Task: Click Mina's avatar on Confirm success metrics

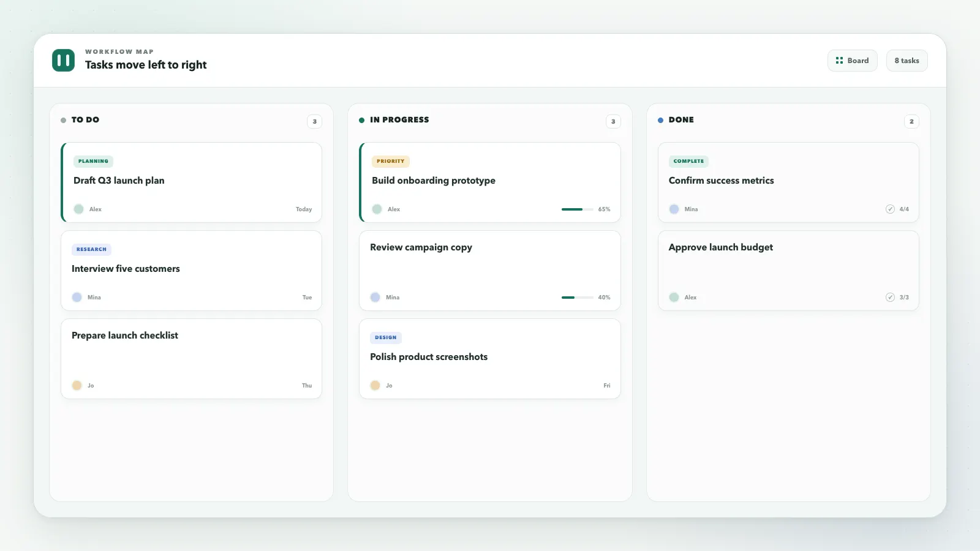Action: [674, 209]
